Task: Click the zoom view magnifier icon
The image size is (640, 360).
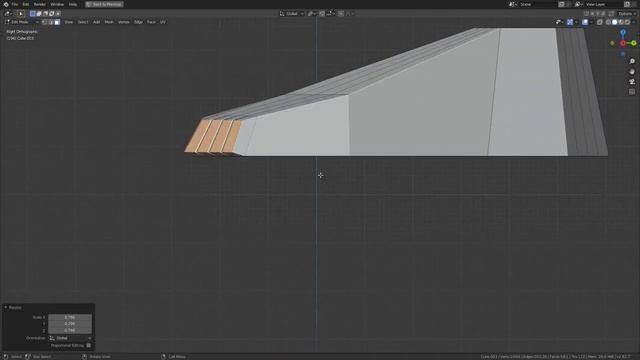Action: (632, 61)
